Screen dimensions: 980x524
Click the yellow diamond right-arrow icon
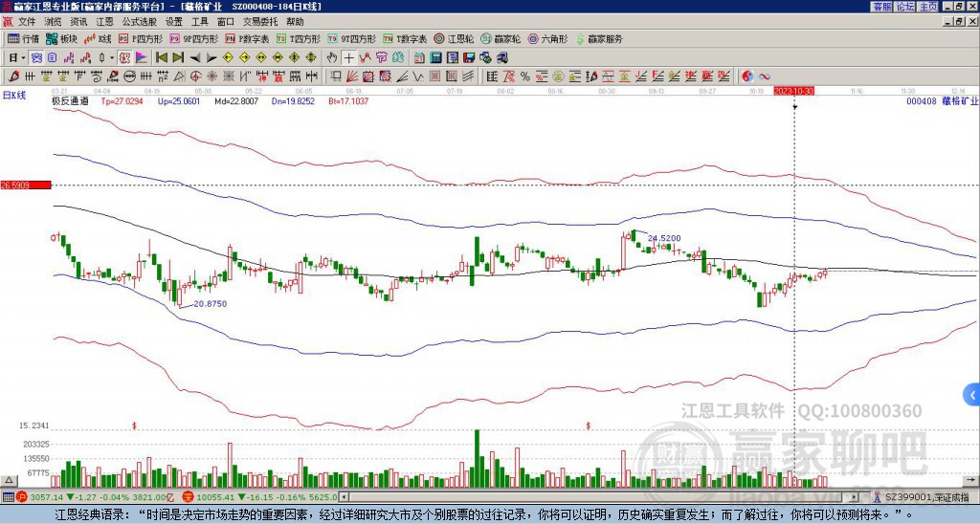click(x=244, y=57)
